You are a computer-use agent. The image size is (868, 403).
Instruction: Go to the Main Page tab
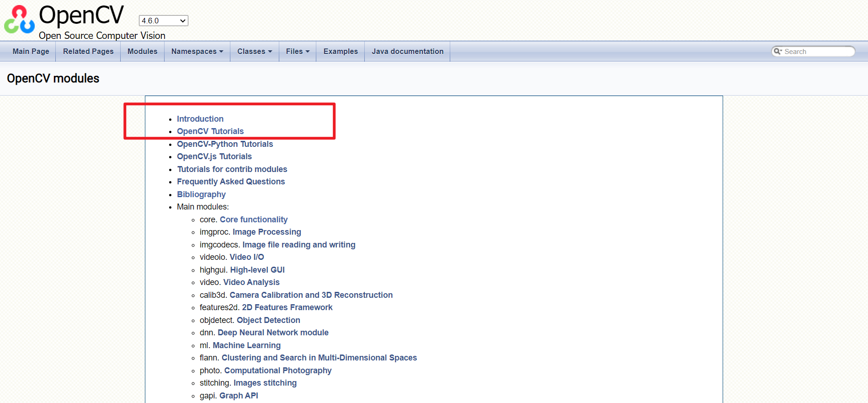coord(31,51)
